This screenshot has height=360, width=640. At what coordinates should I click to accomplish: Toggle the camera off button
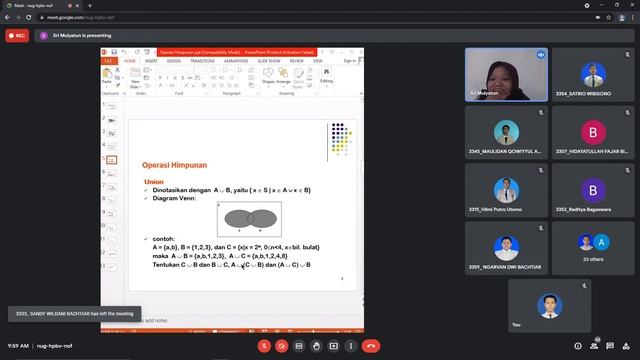281,346
